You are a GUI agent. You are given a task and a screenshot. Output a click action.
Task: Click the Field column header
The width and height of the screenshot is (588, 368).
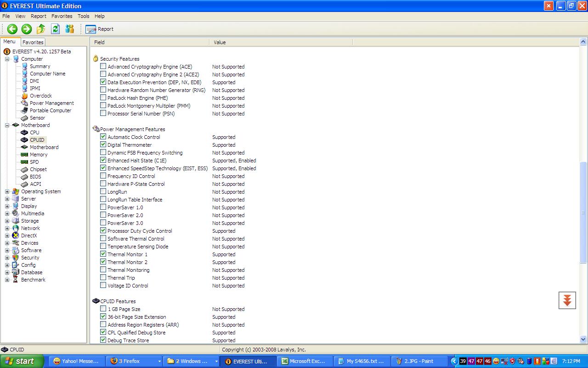150,42
